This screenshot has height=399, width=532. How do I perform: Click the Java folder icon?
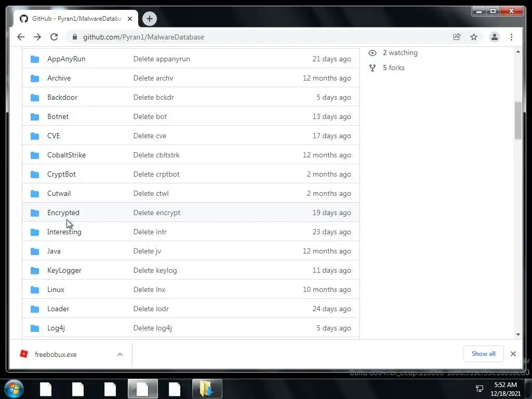tap(35, 251)
